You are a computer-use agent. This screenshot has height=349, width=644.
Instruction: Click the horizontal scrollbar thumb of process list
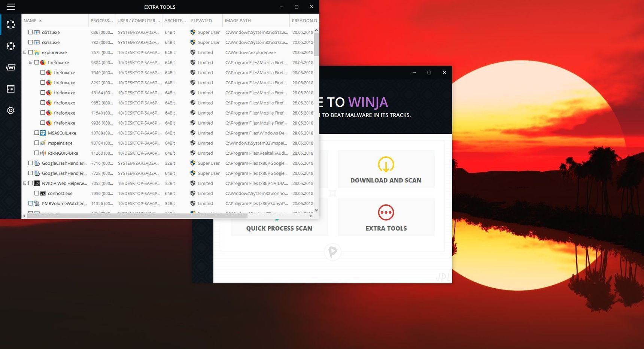[x=137, y=216]
